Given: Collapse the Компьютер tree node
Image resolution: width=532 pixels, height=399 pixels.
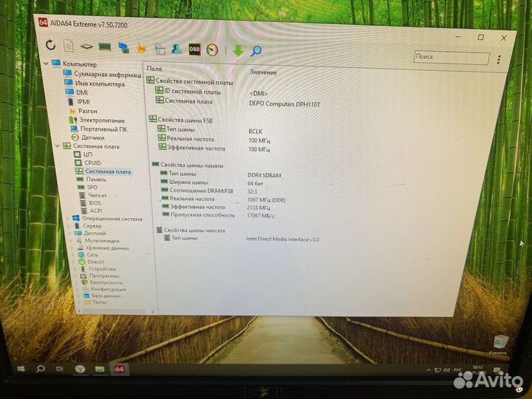Looking at the screenshot, I should click(x=47, y=64).
